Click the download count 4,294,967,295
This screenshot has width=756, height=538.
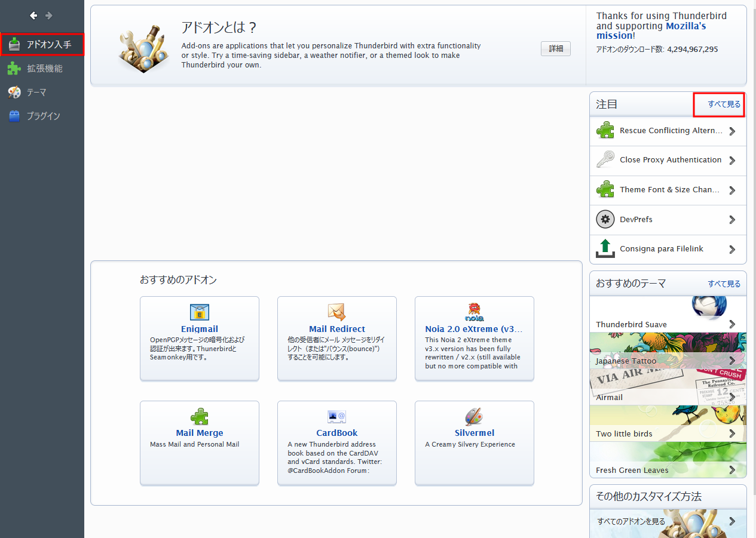click(693, 50)
